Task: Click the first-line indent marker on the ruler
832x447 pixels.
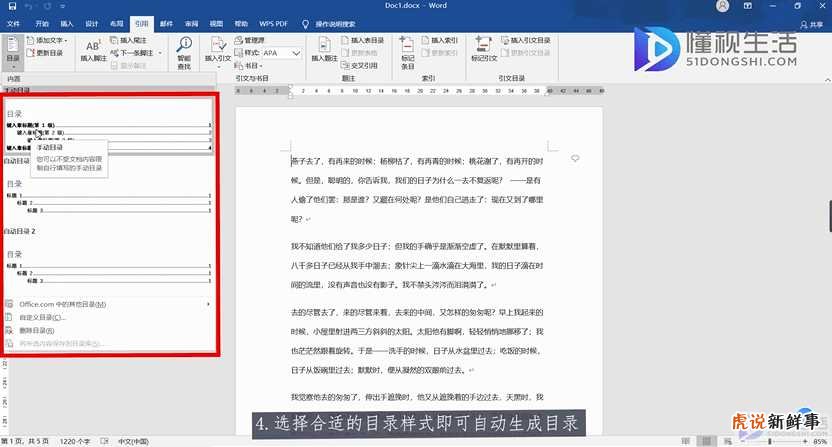Action: [290, 88]
